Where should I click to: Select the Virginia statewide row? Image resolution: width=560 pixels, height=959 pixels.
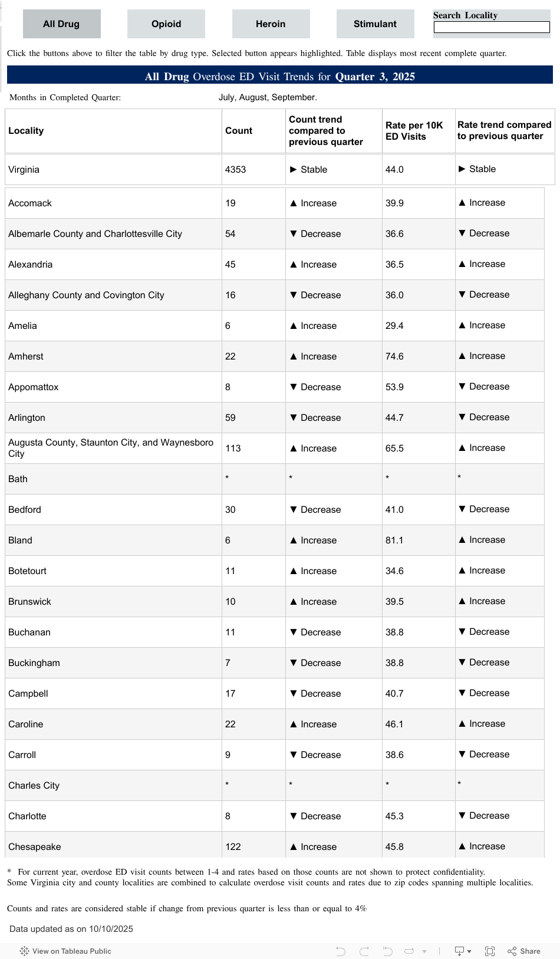point(24,170)
